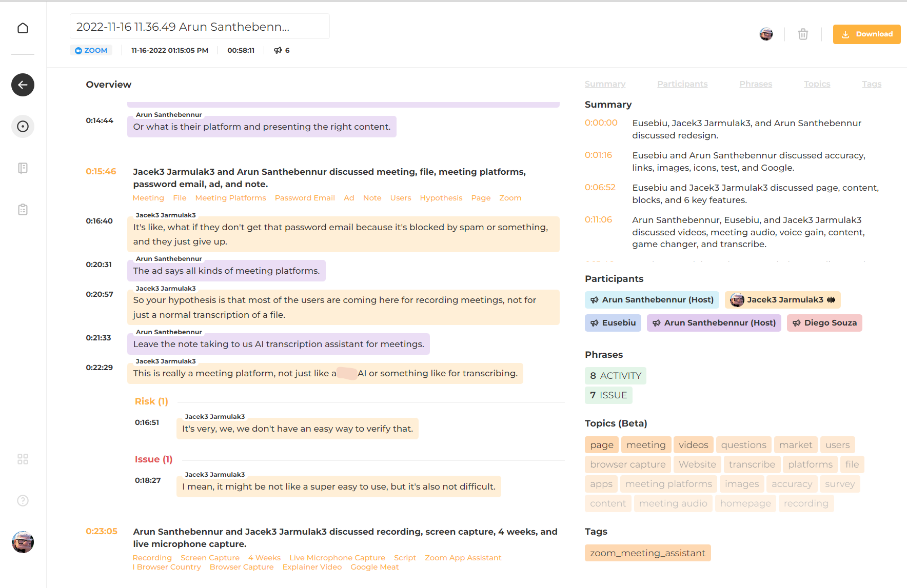Open the help question mark icon
Screen dimensions: 907x588
[23, 500]
